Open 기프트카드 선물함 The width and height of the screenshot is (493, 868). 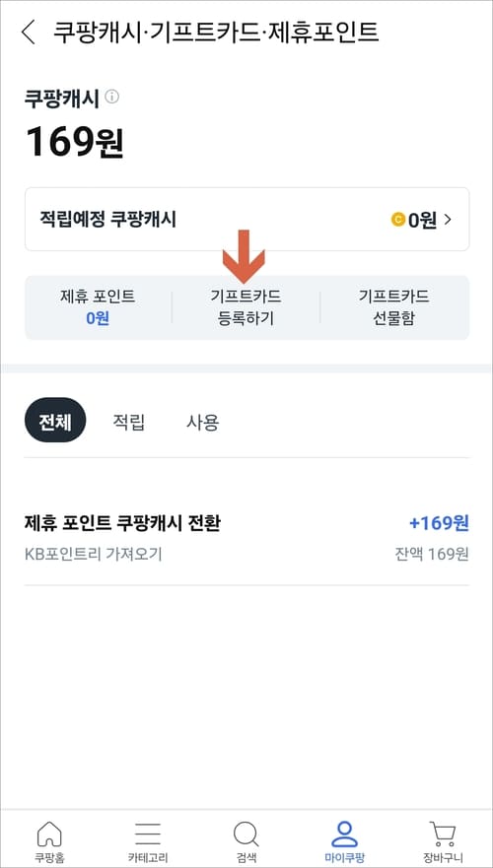pyautogui.click(x=393, y=307)
